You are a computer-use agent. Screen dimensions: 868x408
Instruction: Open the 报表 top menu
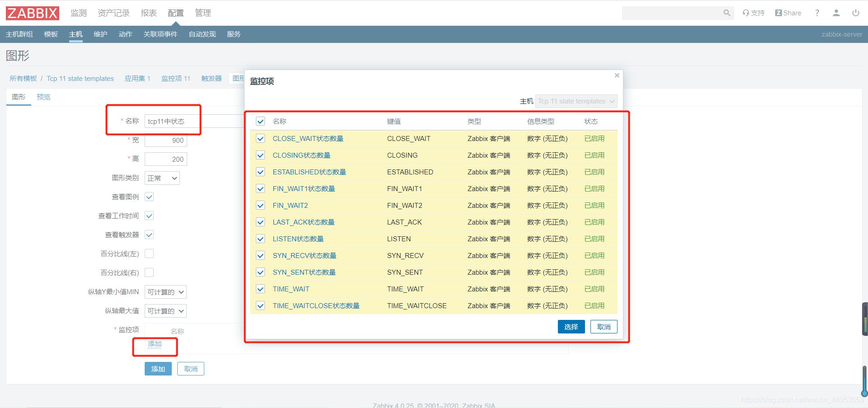point(149,13)
